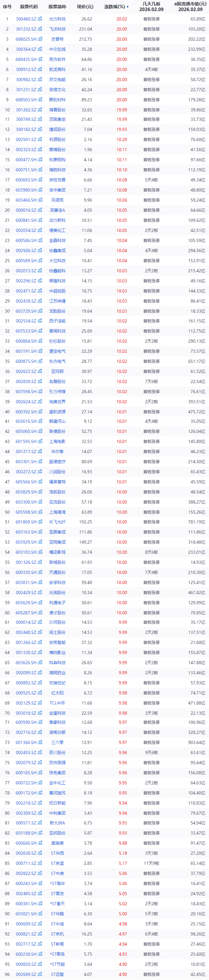Open the chart icon for 002506.SZ

[39, 250]
